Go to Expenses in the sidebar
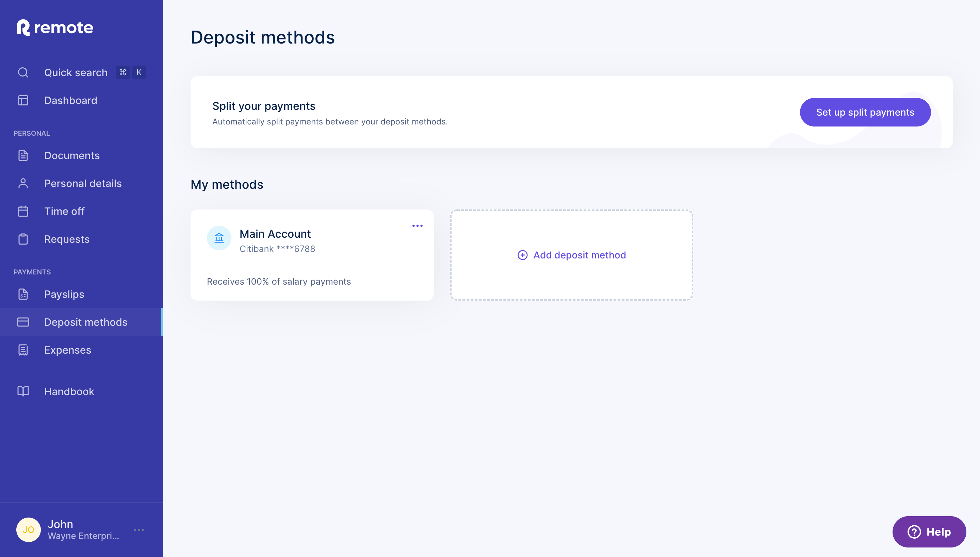The width and height of the screenshot is (980, 557). tap(68, 350)
